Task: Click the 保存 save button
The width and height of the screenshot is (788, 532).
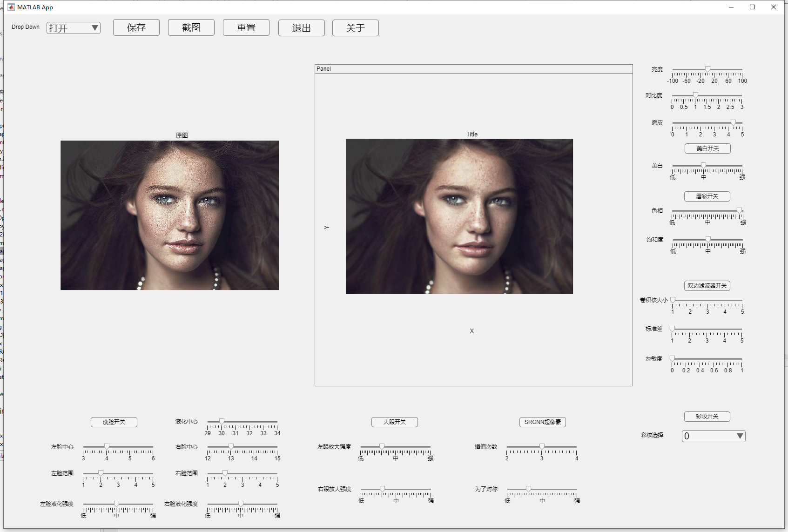Action: (x=136, y=27)
